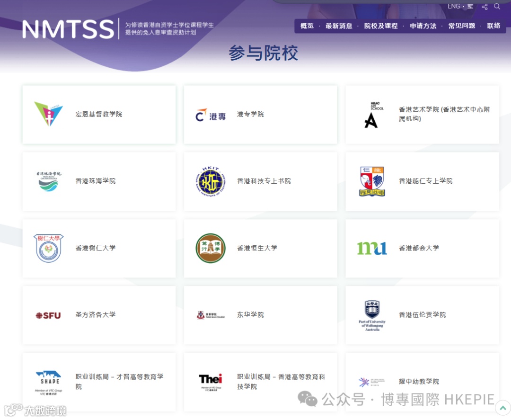Select 职业训练局 - 才晋高等教育学院 text
Image resolution: width=511 pixels, height=420 pixels.
[x=119, y=382]
